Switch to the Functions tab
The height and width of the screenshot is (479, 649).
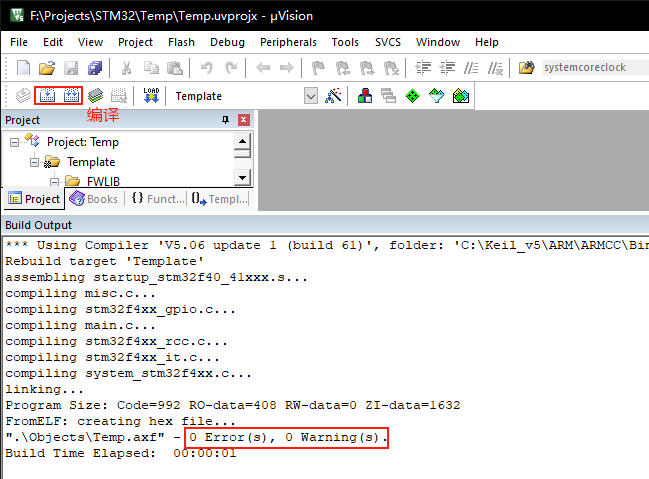click(157, 199)
